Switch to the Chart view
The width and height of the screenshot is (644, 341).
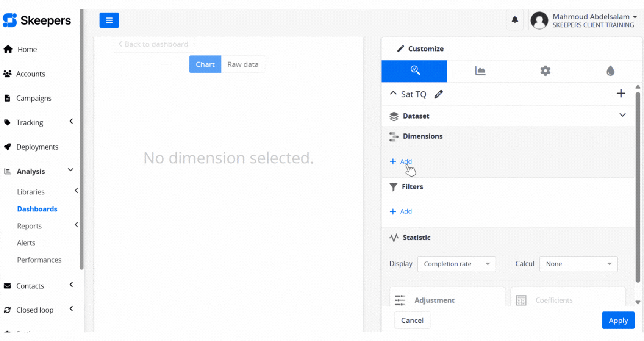205,64
